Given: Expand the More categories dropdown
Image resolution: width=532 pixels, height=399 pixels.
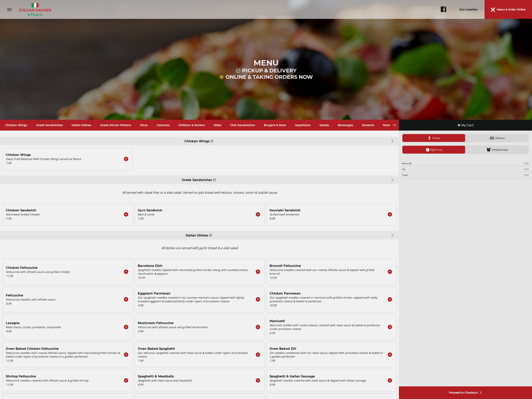Looking at the screenshot, I should coord(389,125).
